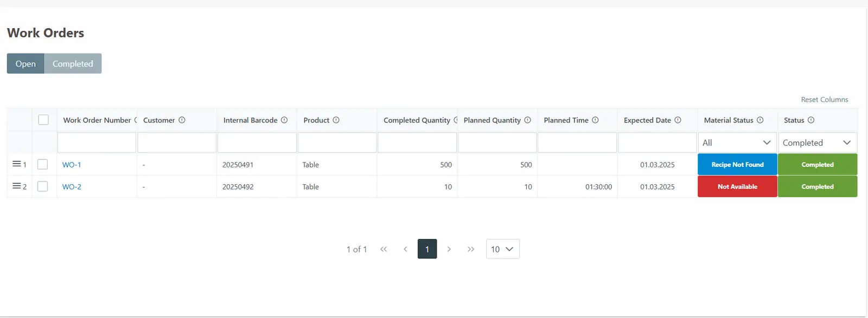
Task: Click Reset Columns link
Action: (x=824, y=100)
